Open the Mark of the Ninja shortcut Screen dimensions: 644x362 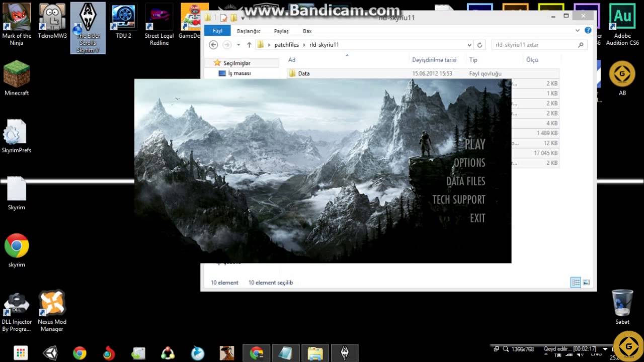pyautogui.click(x=17, y=24)
